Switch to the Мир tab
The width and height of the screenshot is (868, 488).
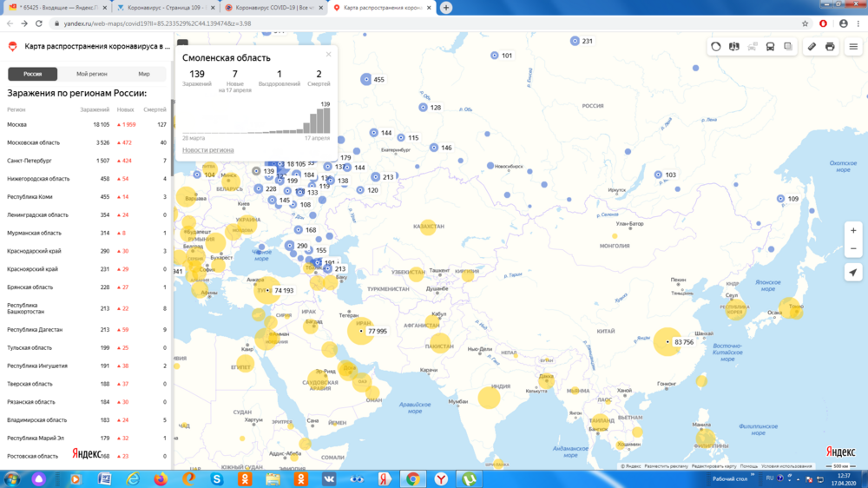pos(144,75)
